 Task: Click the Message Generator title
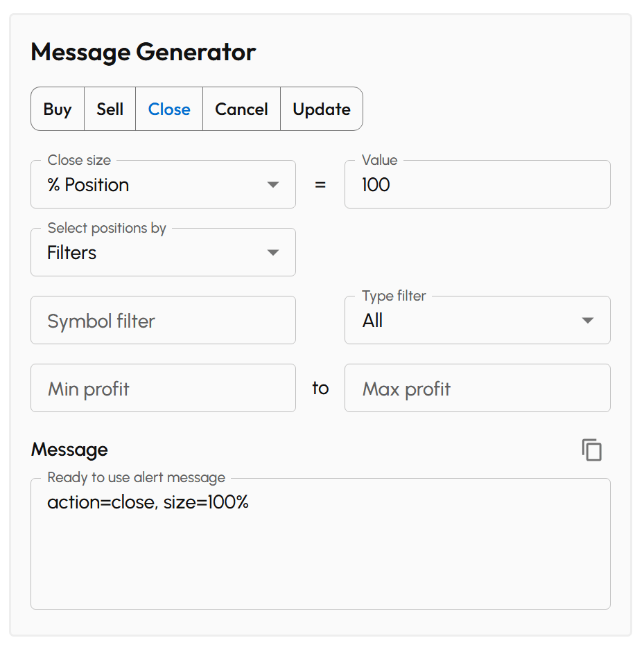tap(143, 52)
